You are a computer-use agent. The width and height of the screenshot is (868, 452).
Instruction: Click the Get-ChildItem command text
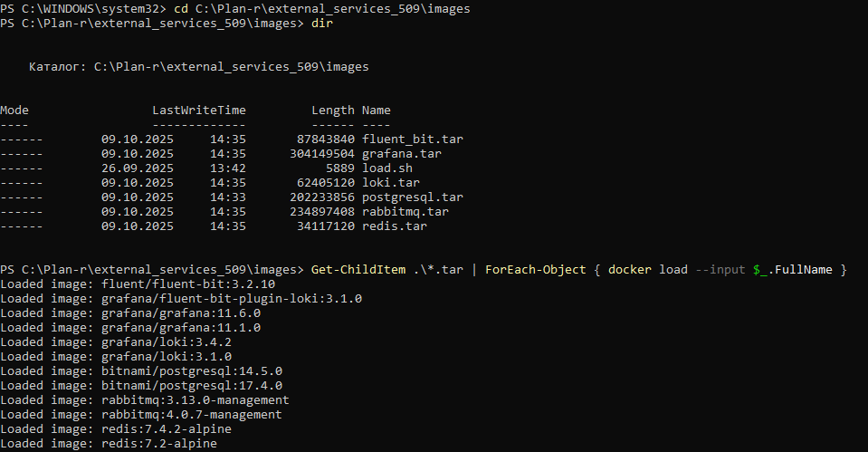(x=358, y=270)
